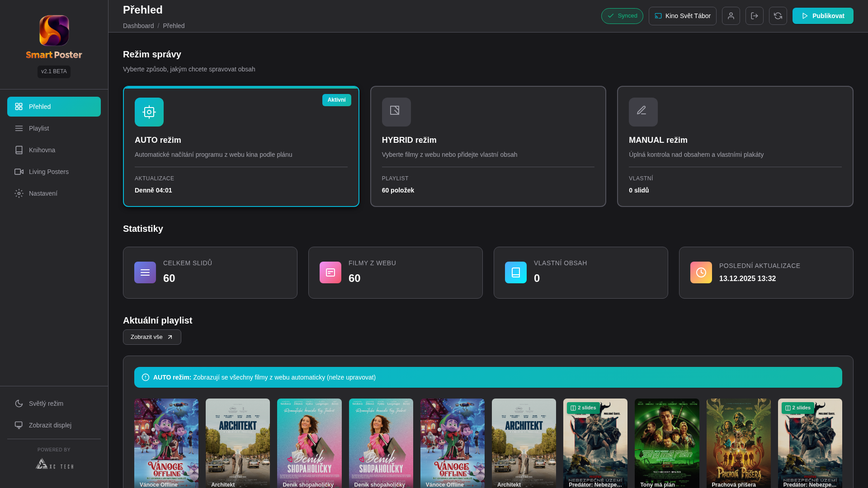The height and width of the screenshot is (488, 868).
Task: Click the MANUAL režim pencil icon
Action: (643, 112)
